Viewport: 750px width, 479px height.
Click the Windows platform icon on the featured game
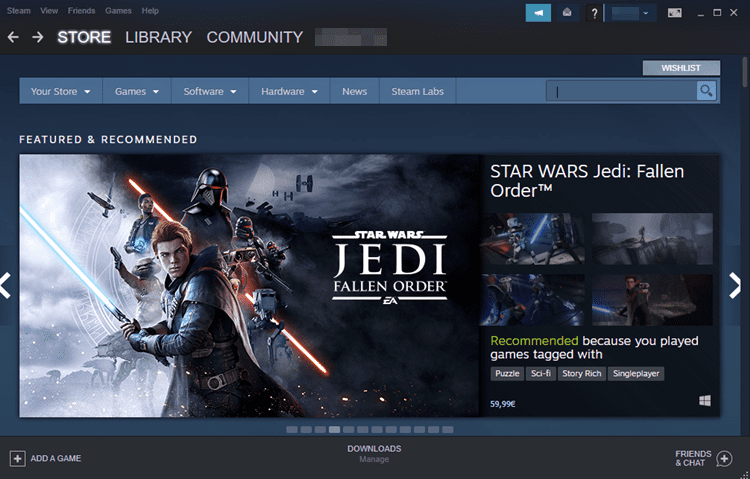pyautogui.click(x=705, y=401)
